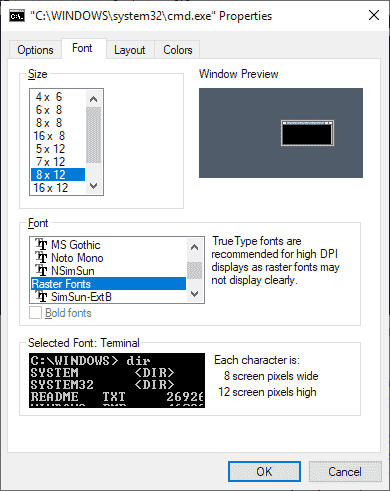Pick size 16 x 8
Image resolution: width=390 pixels, height=491 pixels.
coord(58,136)
